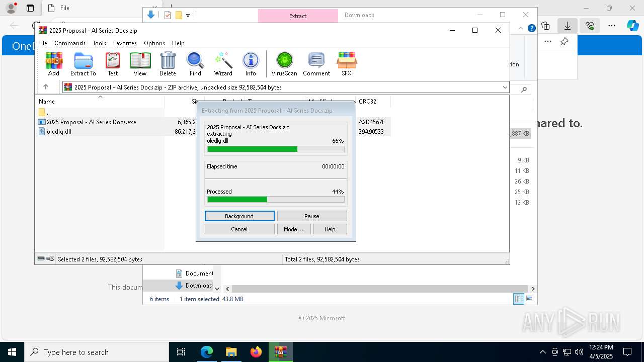Image resolution: width=644 pixels, height=362 pixels.
Task: Open the Comment tool
Action: coord(316,64)
